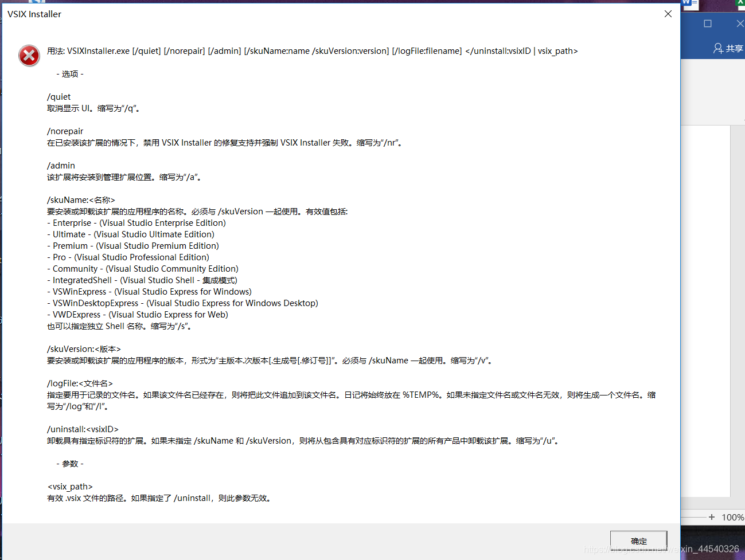This screenshot has height=560, width=745.
Task: Click the line 有效 .vsix 文件的路径
Action: click(159, 498)
